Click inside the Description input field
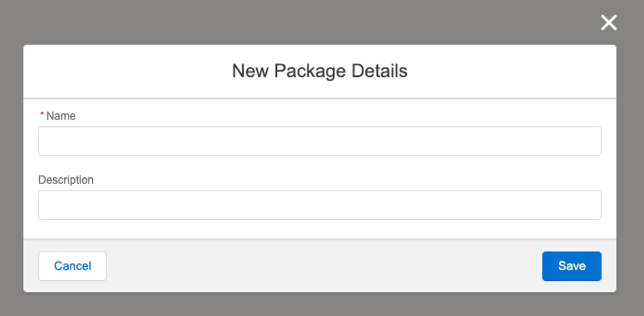Screen dimensions: 644x316 pos(320,205)
